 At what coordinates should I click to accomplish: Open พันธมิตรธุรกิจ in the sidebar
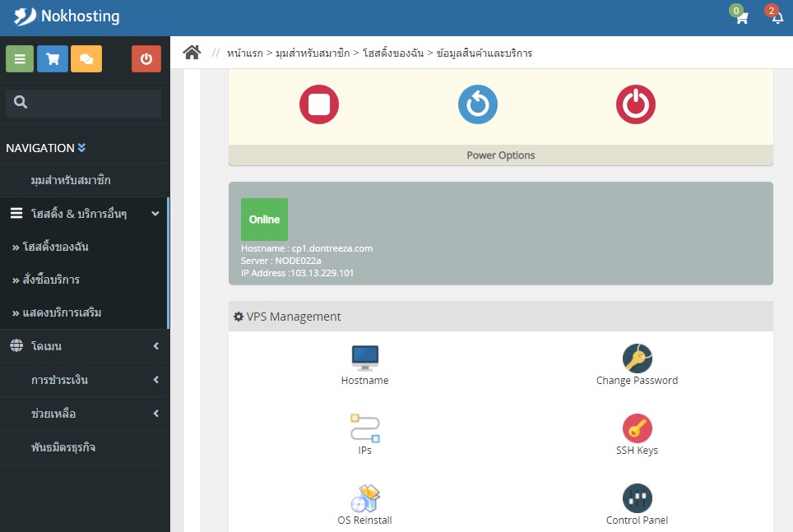63,447
